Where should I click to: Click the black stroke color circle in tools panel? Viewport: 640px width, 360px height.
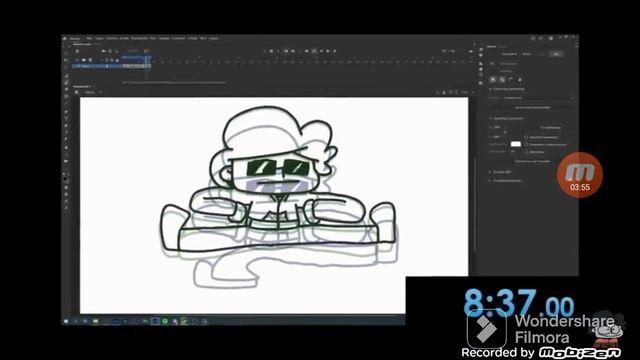(65, 178)
